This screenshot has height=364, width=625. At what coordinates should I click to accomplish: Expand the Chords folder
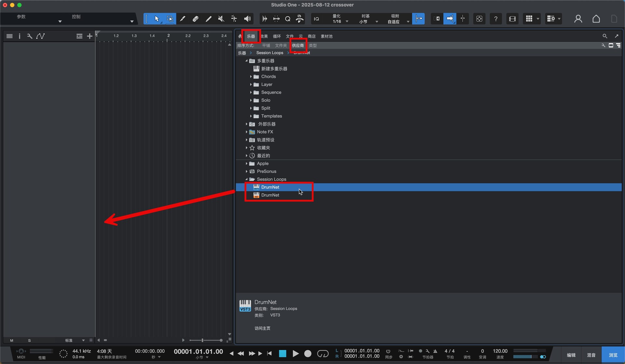pos(251,77)
